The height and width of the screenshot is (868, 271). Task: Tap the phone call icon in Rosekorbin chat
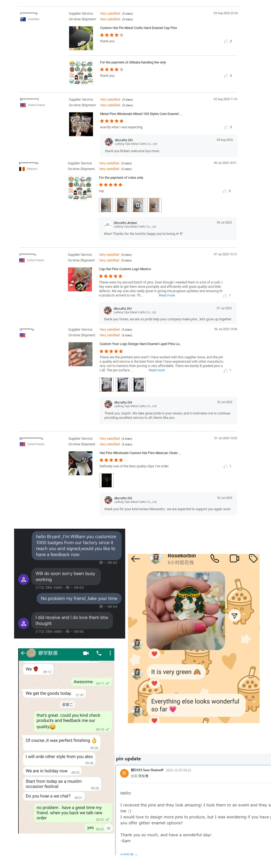click(215, 559)
